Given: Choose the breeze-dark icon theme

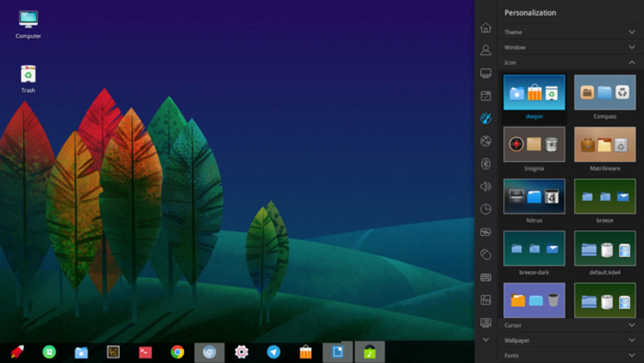Looking at the screenshot, I should pos(534,248).
